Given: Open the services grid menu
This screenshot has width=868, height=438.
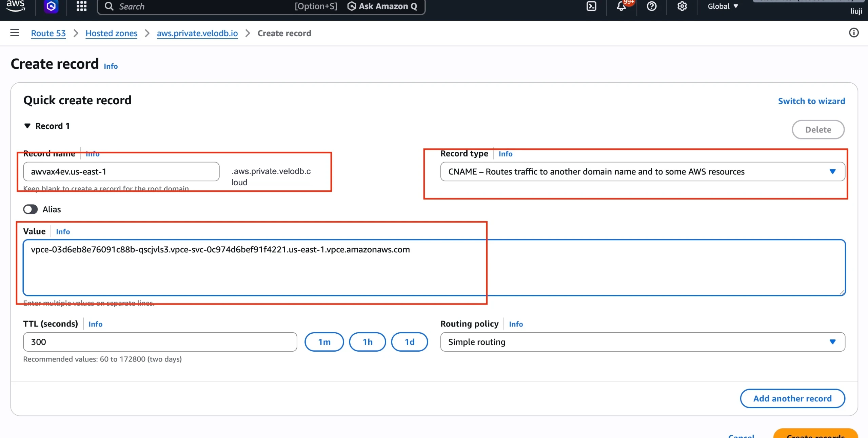Looking at the screenshot, I should click(81, 6).
